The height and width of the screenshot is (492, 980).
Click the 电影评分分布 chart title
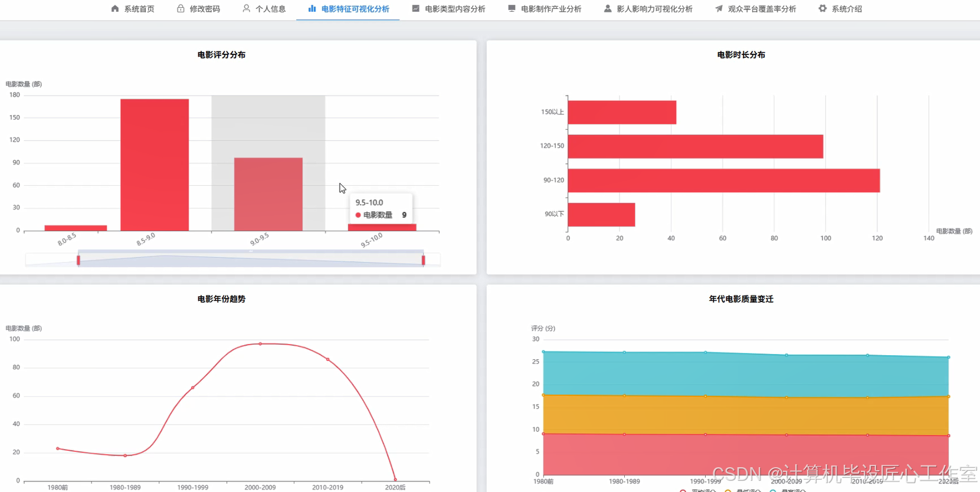pyautogui.click(x=221, y=55)
